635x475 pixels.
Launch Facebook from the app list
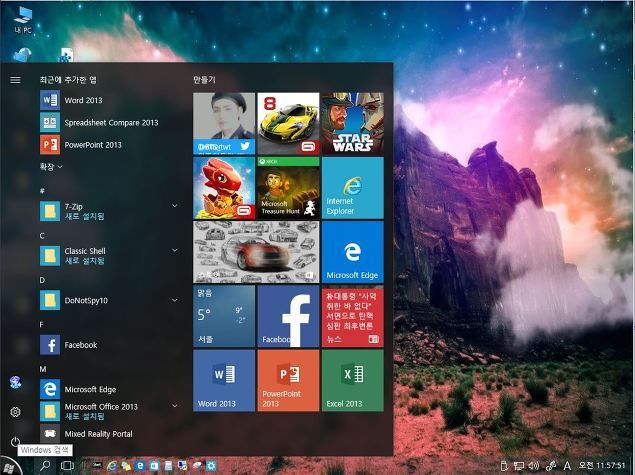[x=109, y=345]
